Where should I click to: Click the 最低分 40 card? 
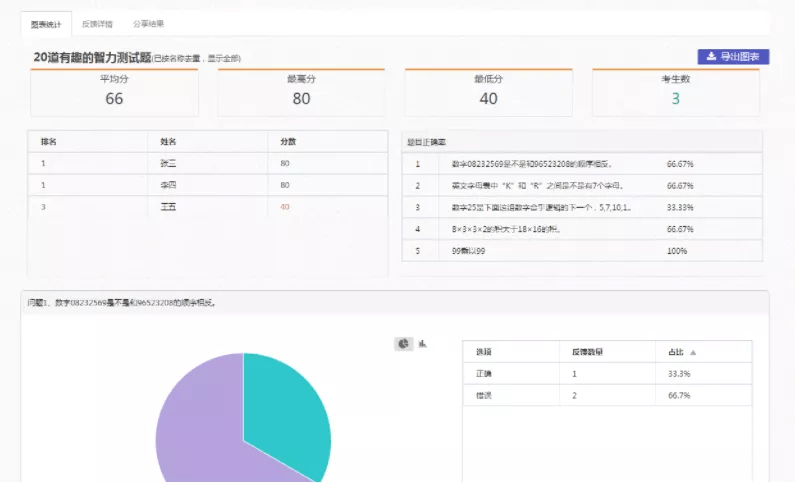pyautogui.click(x=488, y=93)
